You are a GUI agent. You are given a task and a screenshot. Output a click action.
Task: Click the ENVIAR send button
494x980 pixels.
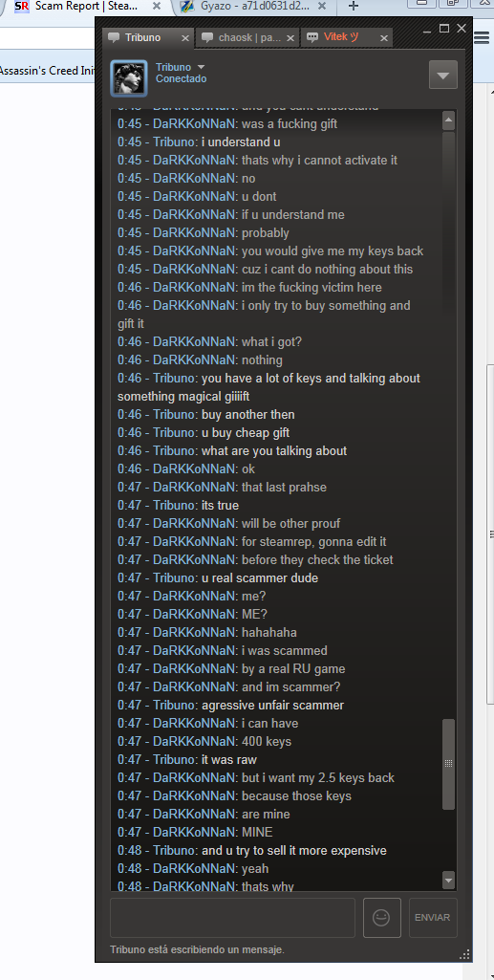tap(433, 918)
